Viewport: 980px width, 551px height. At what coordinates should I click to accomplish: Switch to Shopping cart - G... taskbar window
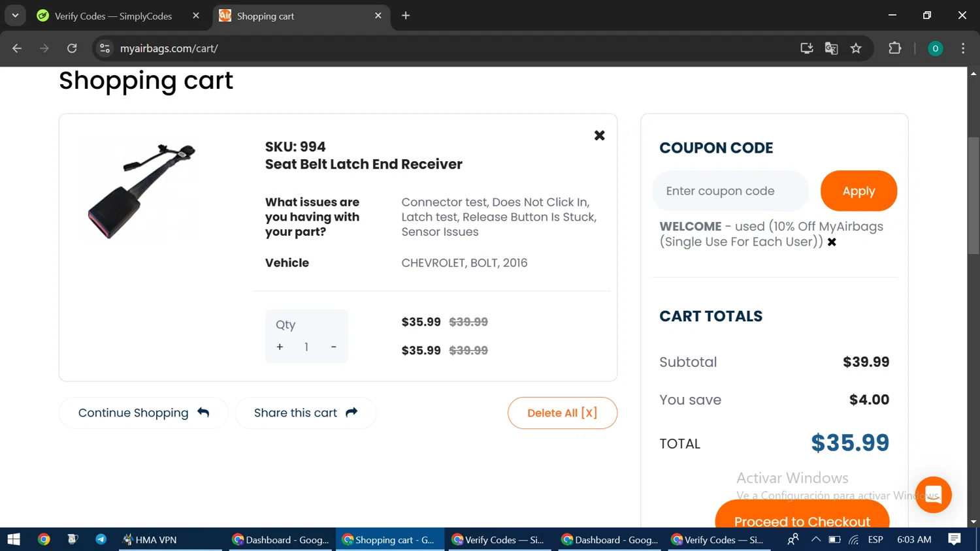pyautogui.click(x=390, y=539)
